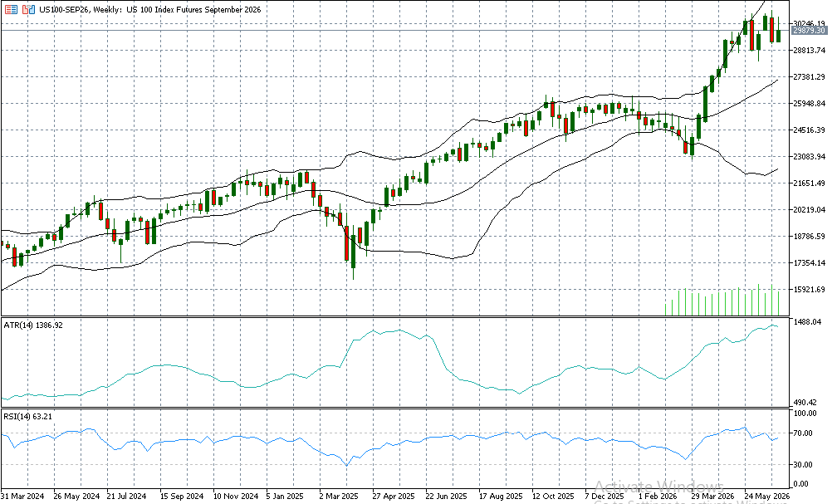The image size is (837, 504).
Task: Click the 23083.94 price scale value
Action: pos(810,156)
